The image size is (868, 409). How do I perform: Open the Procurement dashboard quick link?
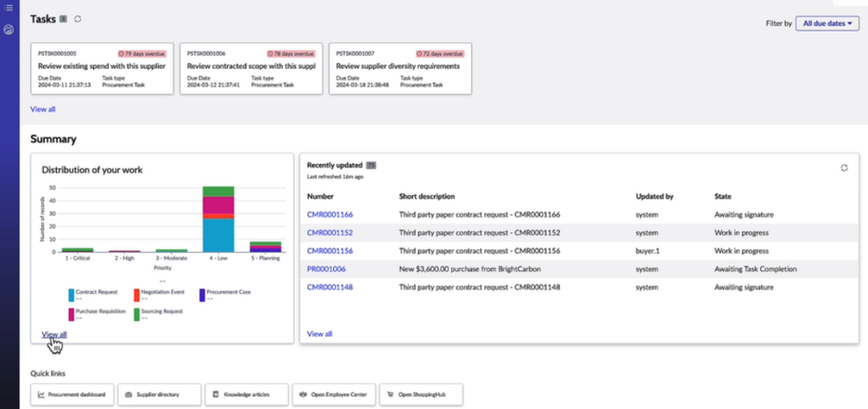point(73,395)
